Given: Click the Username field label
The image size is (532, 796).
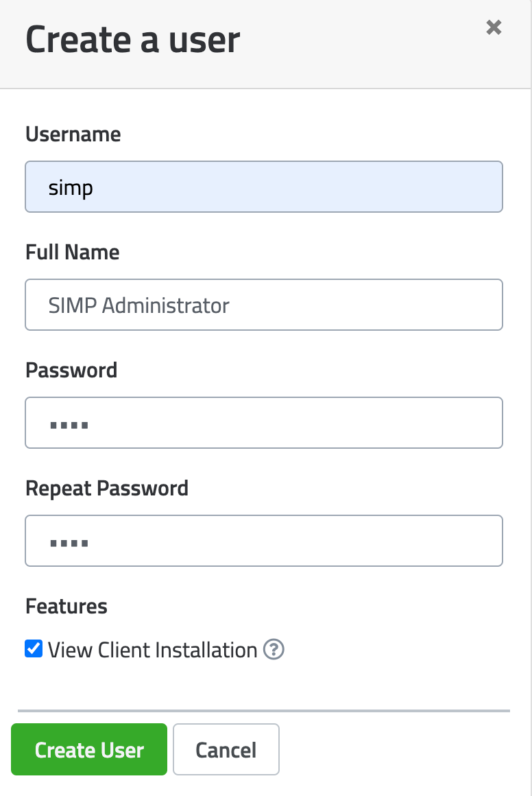Looking at the screenshot, I should point(73,134).
